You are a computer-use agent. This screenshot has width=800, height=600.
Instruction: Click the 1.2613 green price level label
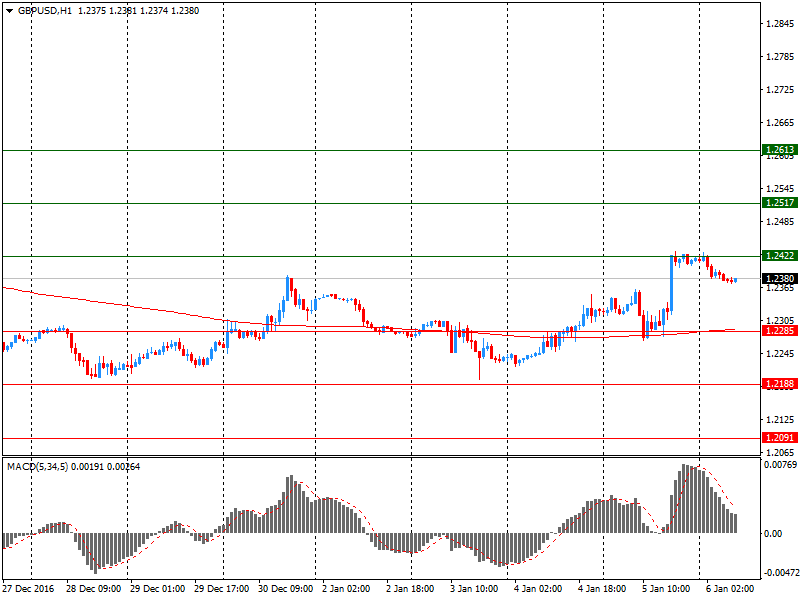click(x=780, y=149)
